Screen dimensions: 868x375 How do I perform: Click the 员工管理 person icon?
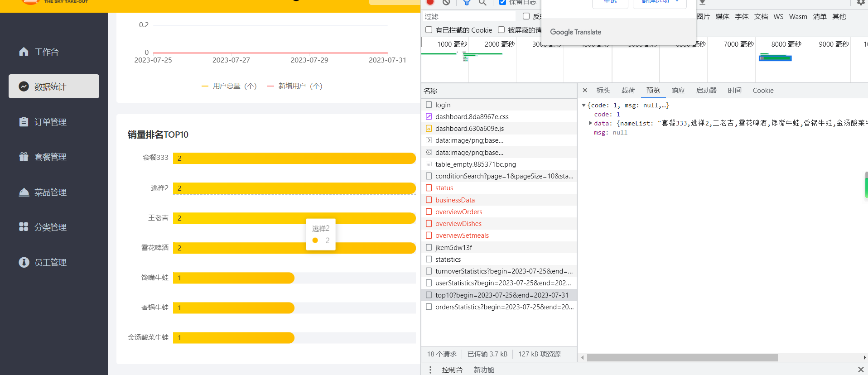24,262
